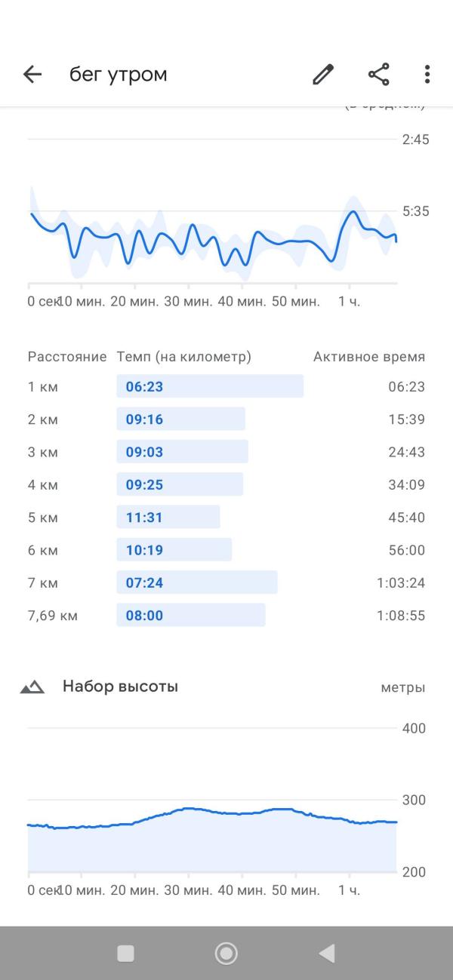Tap 30 мин. marker on pace chart

187,301
